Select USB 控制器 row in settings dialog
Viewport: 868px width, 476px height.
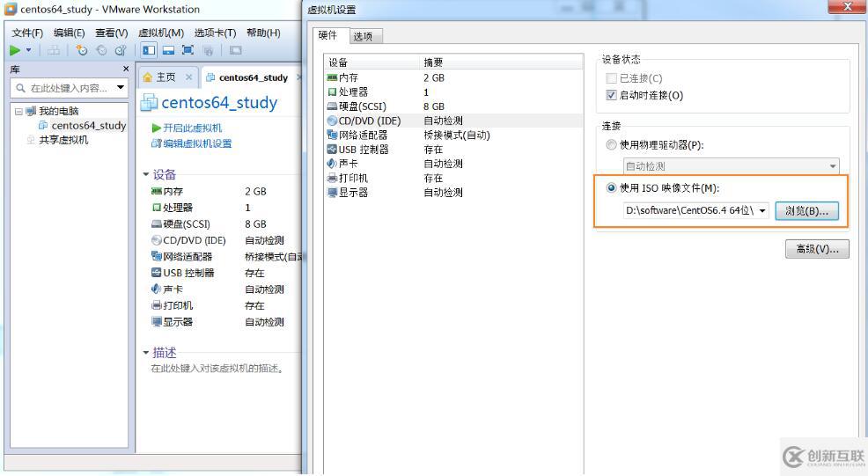[x=453, y=150]
